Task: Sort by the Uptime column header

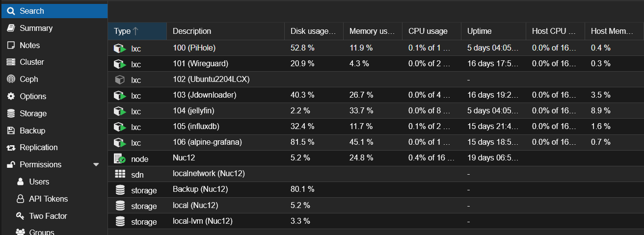Action: 479,31
